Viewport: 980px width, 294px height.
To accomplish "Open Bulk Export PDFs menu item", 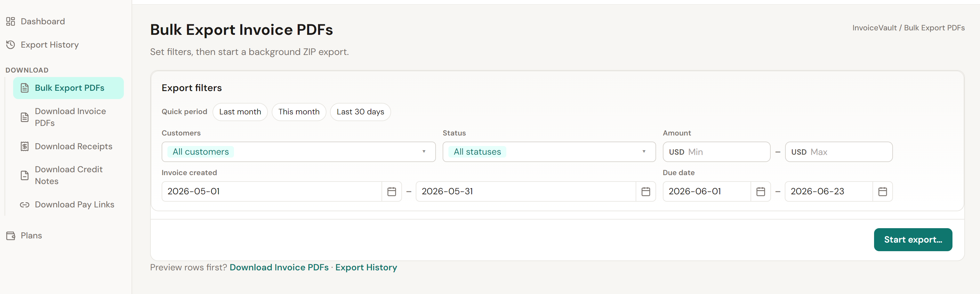I will [68, 88].
